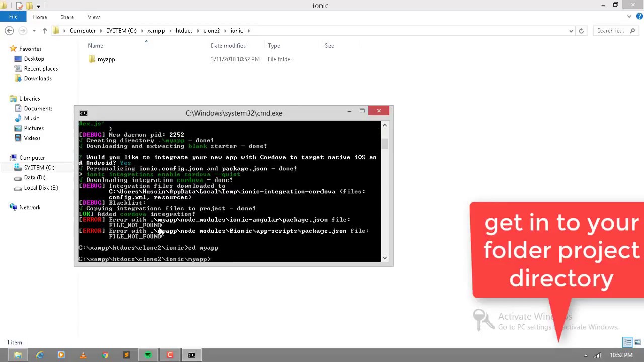The height and width of the screenshot is (362, 644).
Task: Open File Explorer from the taskbar
Action: [18, 355]
